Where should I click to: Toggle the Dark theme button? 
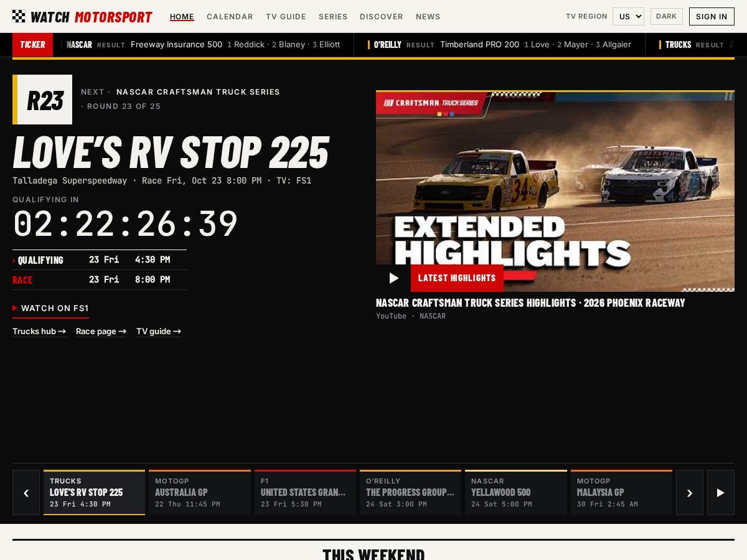[x=666, y=16]
